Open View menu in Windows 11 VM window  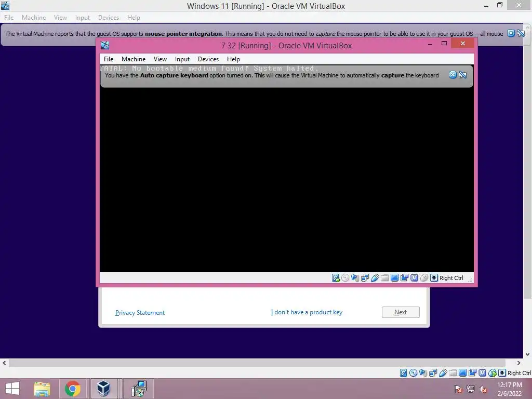click(60, 18)
